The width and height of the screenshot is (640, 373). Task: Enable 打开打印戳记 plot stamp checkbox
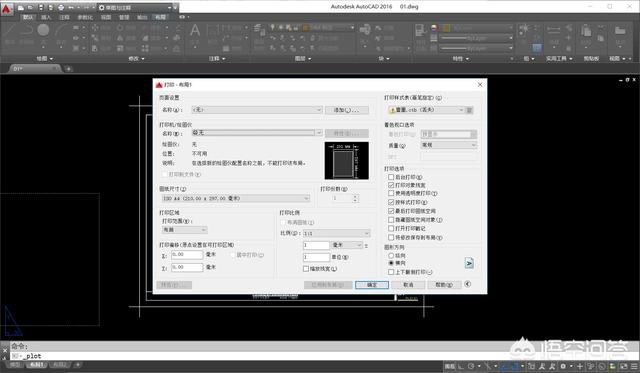click(391, 229)
